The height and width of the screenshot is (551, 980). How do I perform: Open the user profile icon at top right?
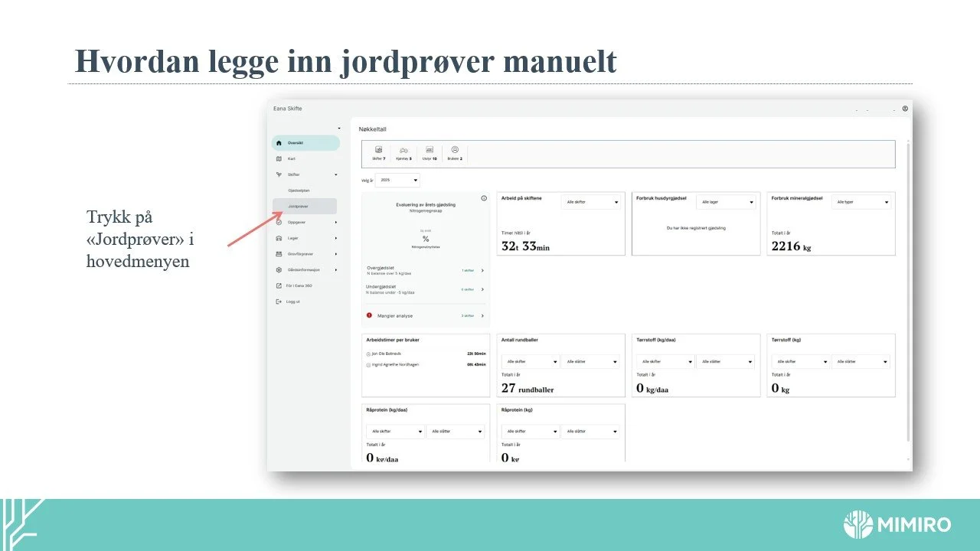(x=905, y=109)
